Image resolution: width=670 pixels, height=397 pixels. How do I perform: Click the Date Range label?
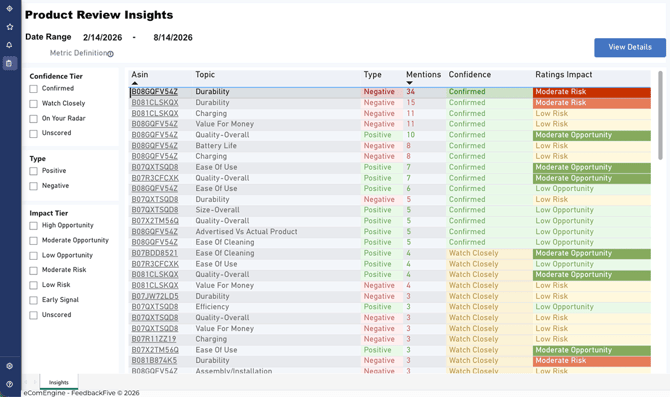48,37
